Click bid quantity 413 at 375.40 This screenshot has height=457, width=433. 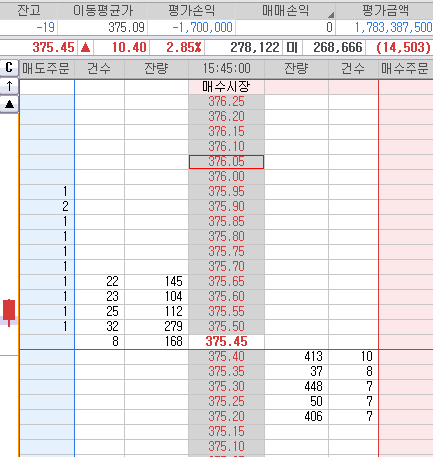tap(296, 357)
